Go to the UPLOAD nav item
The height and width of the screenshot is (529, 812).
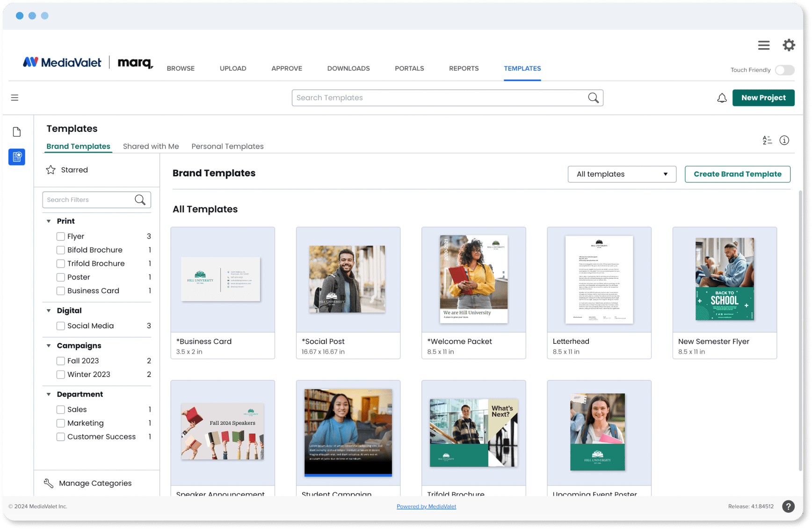click(233, 68)
